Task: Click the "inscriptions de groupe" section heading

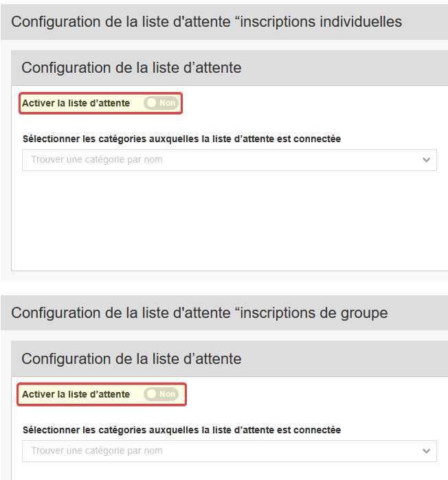Action: tap(199, 312)
